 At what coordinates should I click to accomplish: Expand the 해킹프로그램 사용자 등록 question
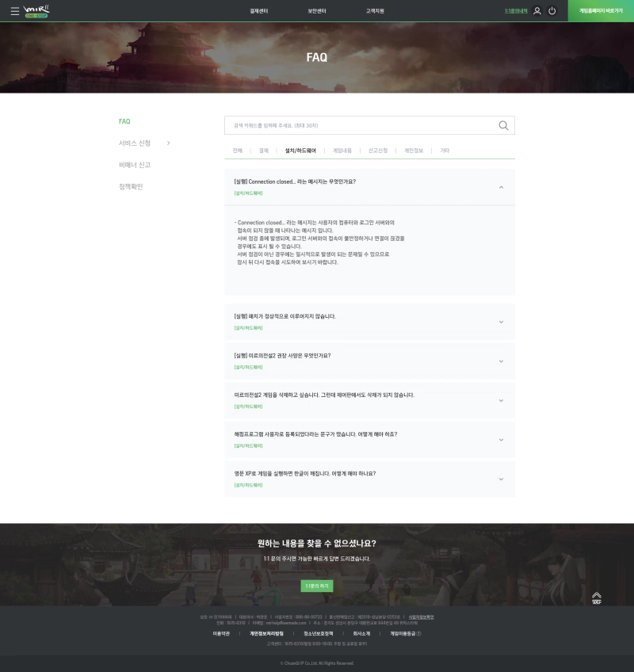point(501,440)
